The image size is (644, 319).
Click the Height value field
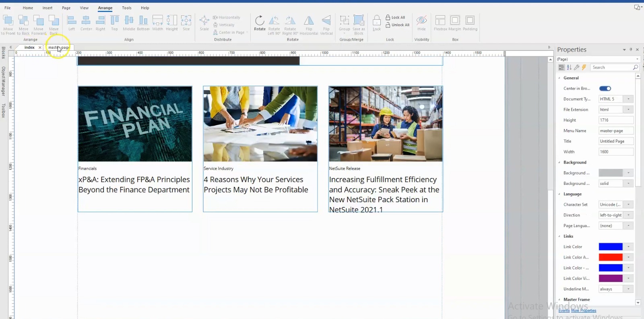coord(616,120)
